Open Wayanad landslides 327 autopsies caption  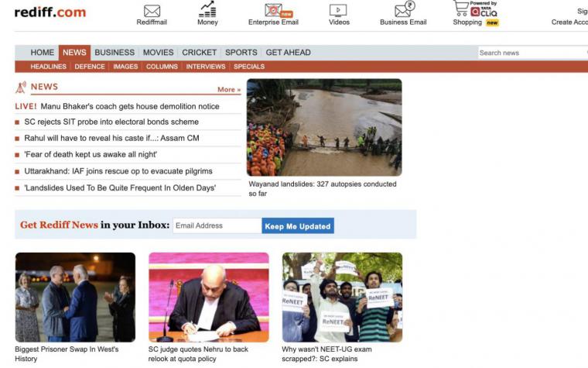[323, 189]
